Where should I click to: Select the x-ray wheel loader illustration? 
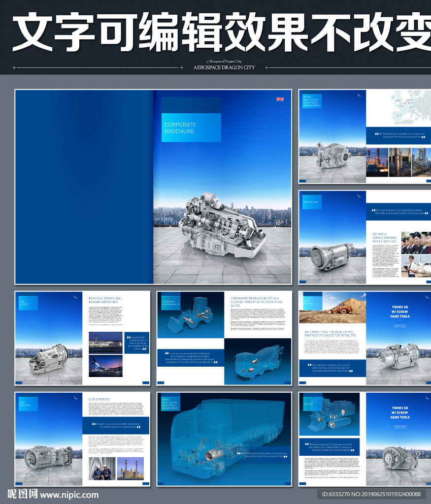click(191, 315)
